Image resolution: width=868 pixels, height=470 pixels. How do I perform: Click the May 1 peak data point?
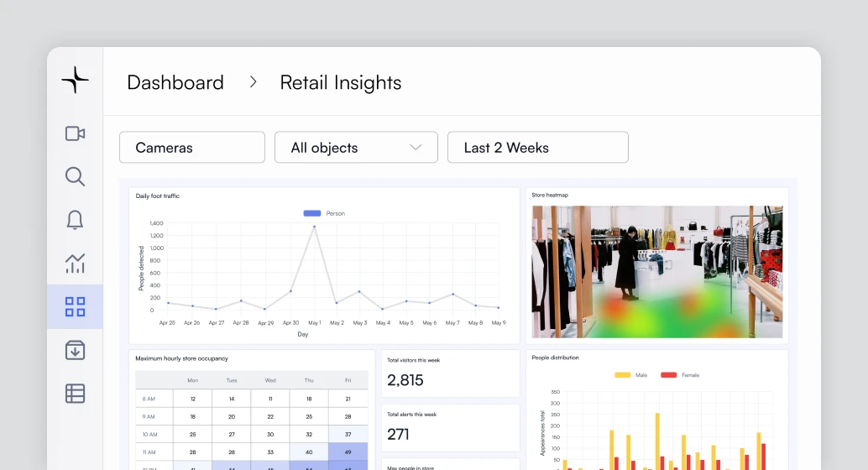tap(315, 227)
